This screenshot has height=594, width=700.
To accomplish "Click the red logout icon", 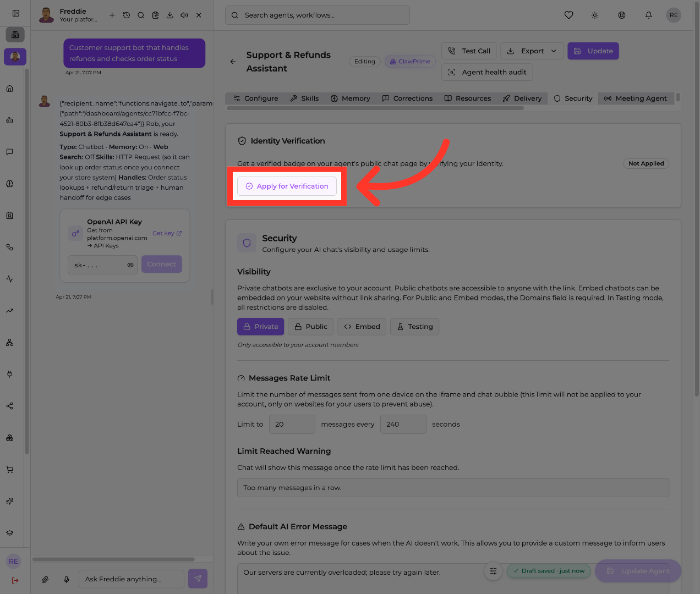I will (x=15, y=580).
